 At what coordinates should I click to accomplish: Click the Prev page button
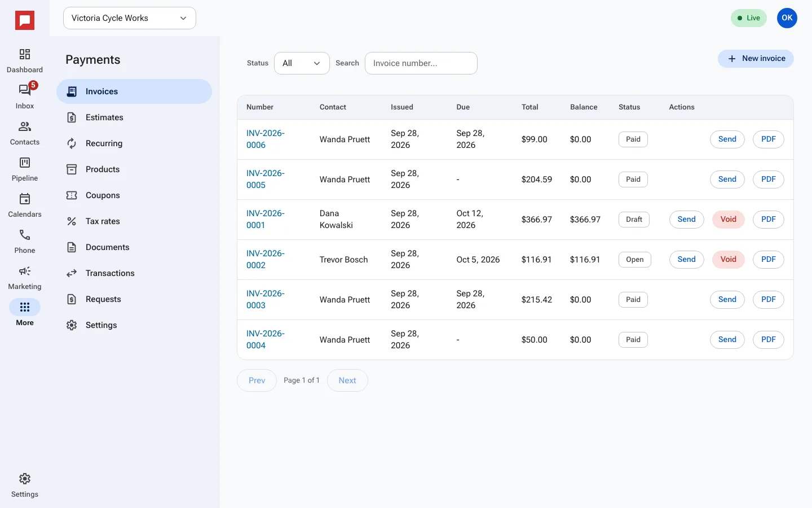coord(257,380)
